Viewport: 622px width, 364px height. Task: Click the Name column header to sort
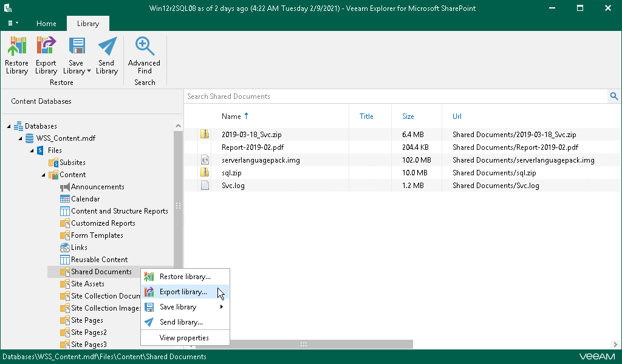pyautogui.click(x=231, y=116)
